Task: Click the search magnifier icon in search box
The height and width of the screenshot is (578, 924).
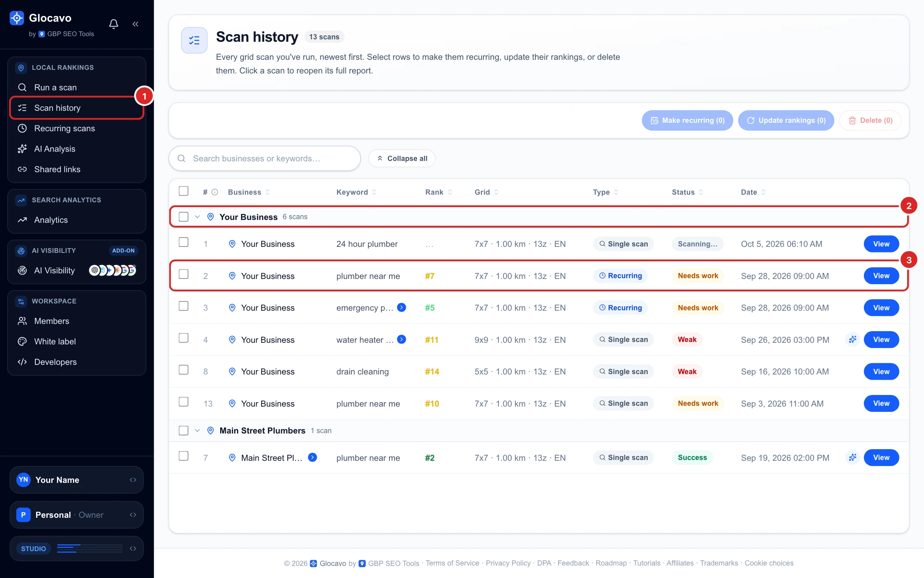Action: pos(182,159)
